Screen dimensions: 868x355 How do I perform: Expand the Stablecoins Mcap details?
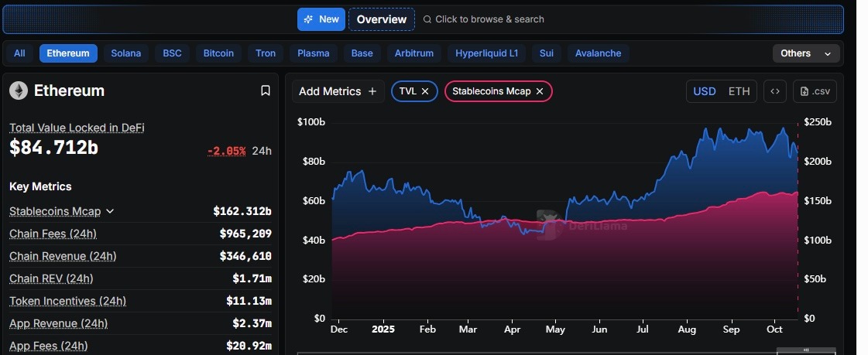[x=110, y=211]
